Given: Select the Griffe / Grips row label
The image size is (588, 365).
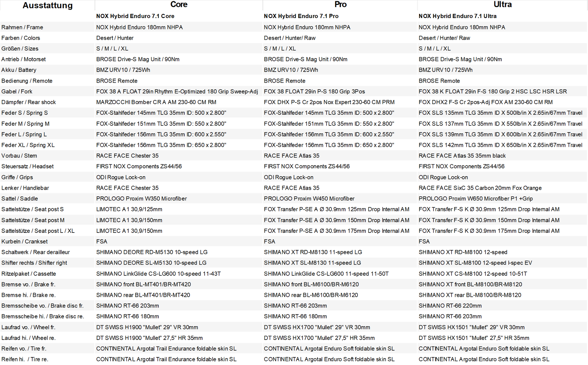Looking at the screenshot, I should tap(17, 177).
